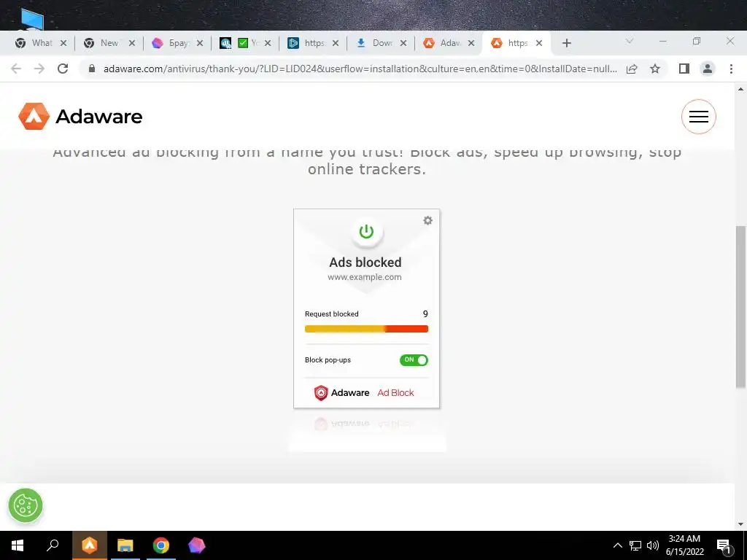This screenshot has height=560, width=747.
Task: Click the 'online trackers.' text line
Action: pyautogui.click(x=366, y=169)
